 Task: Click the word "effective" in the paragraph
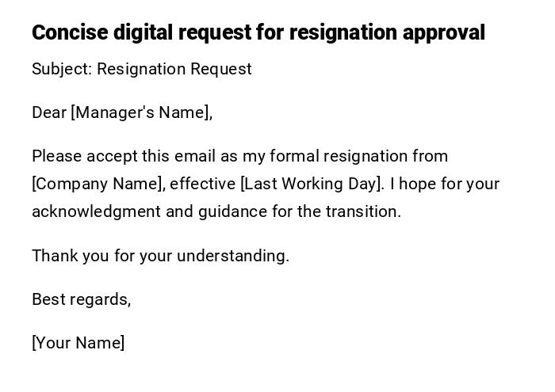pos(202,184)
